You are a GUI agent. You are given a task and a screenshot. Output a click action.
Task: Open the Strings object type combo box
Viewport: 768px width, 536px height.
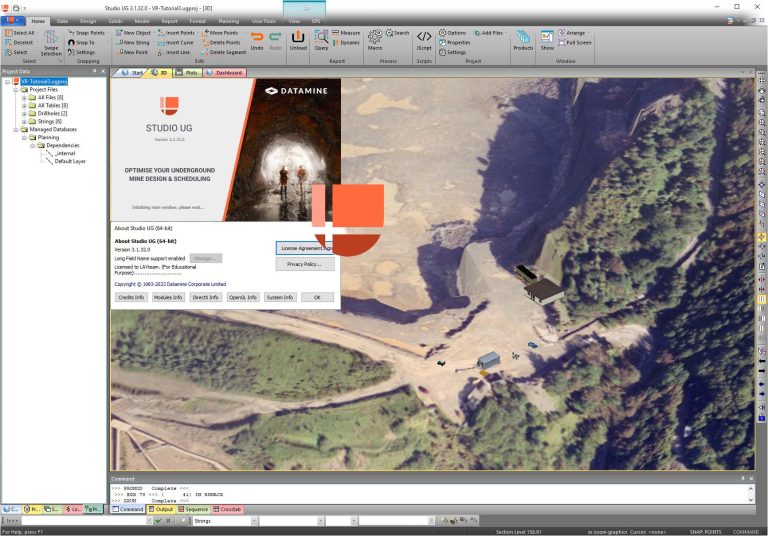(225, 521)
